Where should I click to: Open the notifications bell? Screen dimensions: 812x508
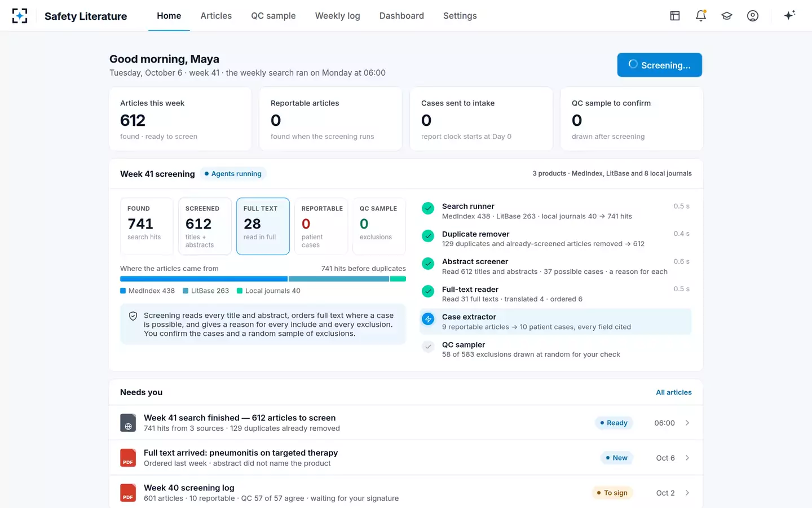(701, 16)
